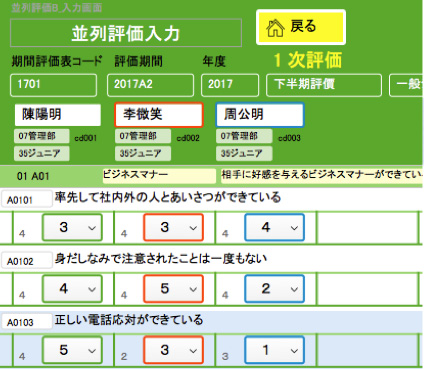Click the 並列評価B_入力画面 window title

point(57,8)
